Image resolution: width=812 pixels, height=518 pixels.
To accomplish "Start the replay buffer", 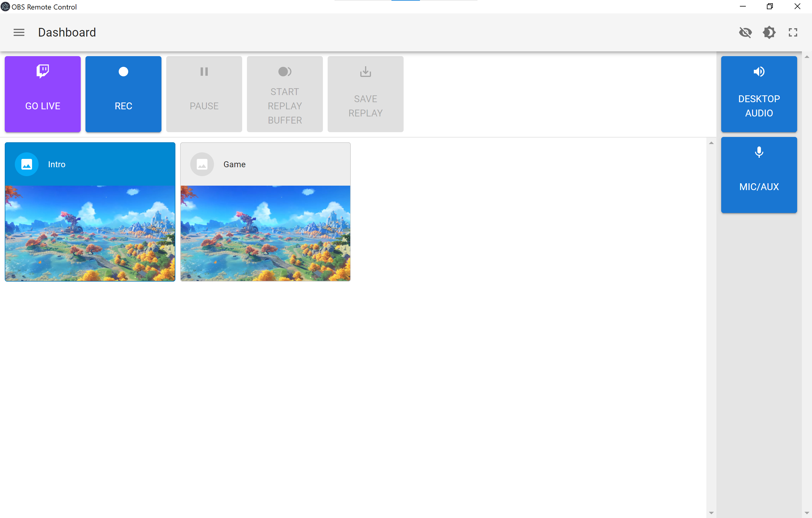I will (285, 94).
